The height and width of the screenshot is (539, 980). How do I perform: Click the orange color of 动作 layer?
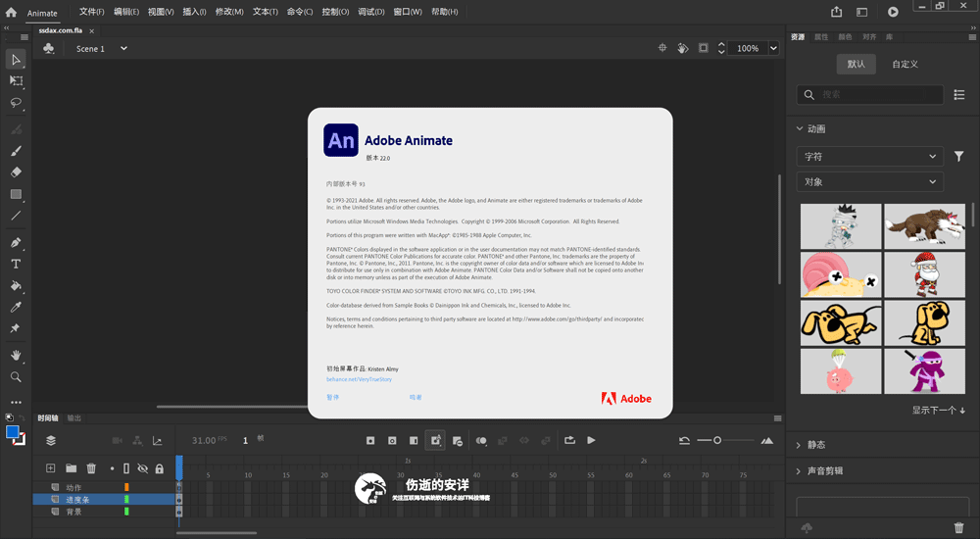pos(126,487)
